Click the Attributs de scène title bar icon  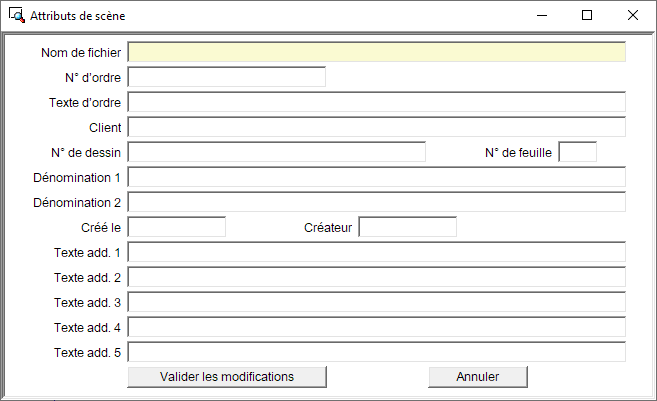pyautogui.click(x=16, y=16)
